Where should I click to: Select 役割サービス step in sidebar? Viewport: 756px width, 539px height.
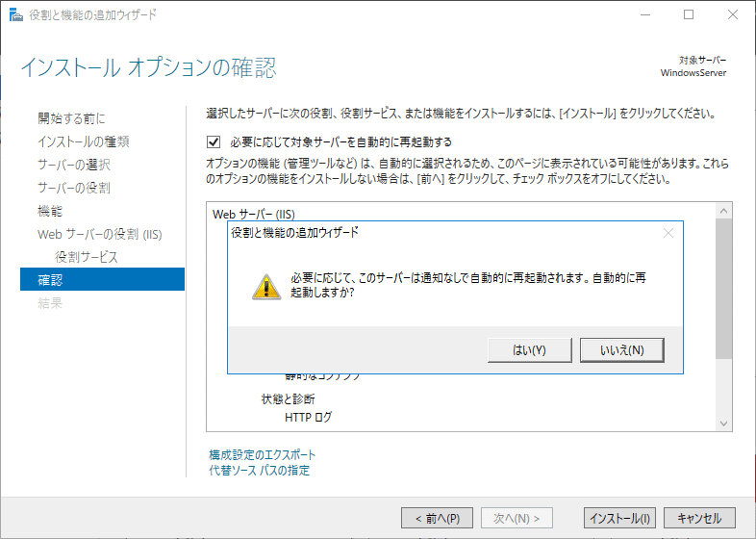(x=87, y=257)
